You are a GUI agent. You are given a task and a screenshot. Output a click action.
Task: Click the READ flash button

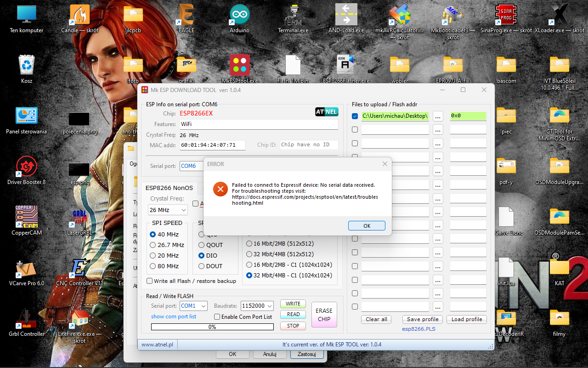click(x=293, y=315)
